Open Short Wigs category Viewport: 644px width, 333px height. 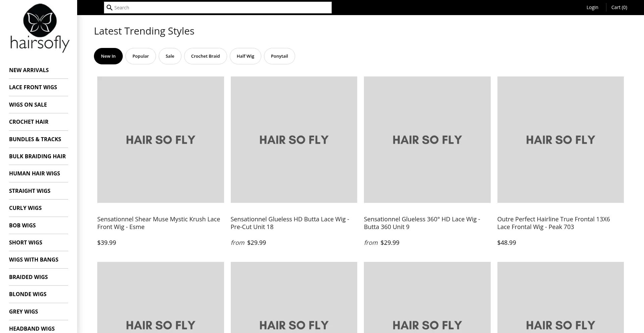[x=25, y=242]
